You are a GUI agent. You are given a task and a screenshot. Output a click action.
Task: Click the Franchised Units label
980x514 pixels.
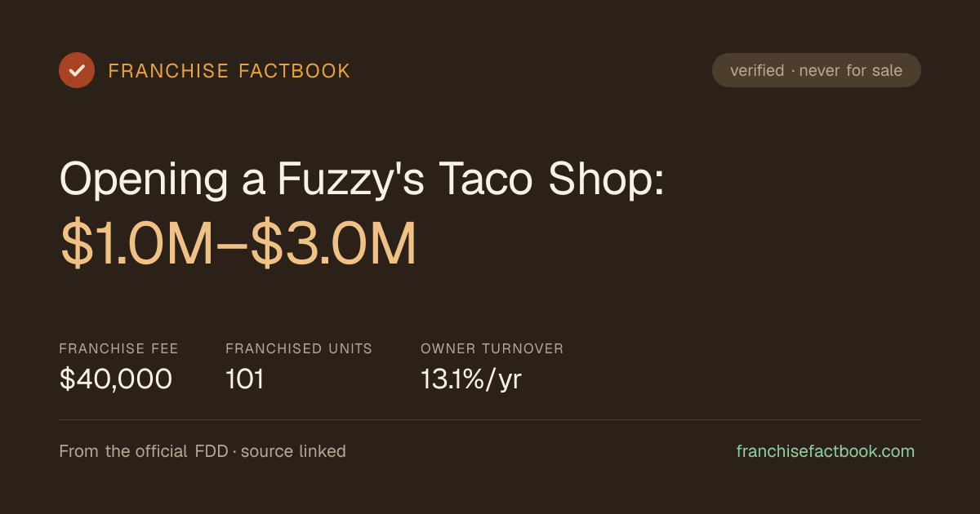pyautogui.click(x=299, y=348)
